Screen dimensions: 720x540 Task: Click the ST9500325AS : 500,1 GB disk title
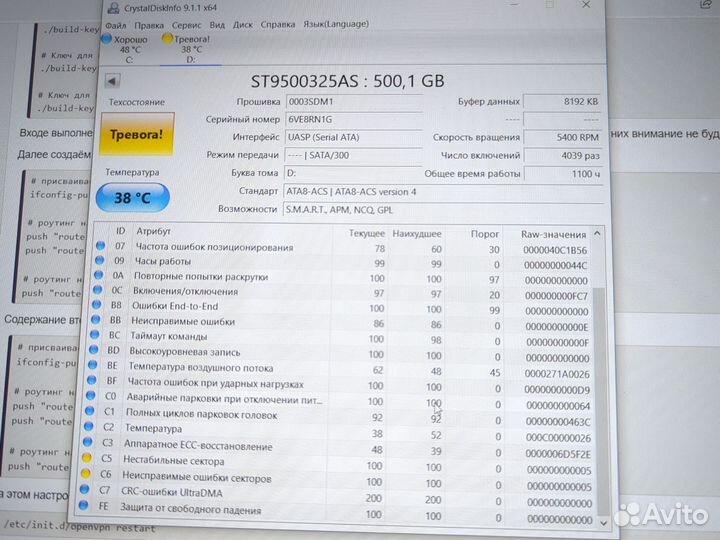[348, 81]
